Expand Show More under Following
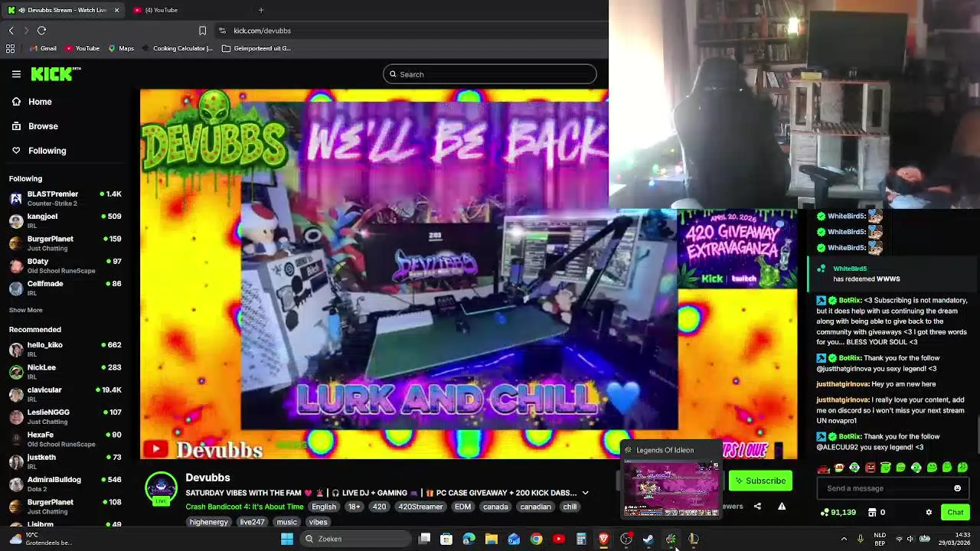Image resolution: width=980 pixels, height=551 pixels. click(x=25, y=310)
